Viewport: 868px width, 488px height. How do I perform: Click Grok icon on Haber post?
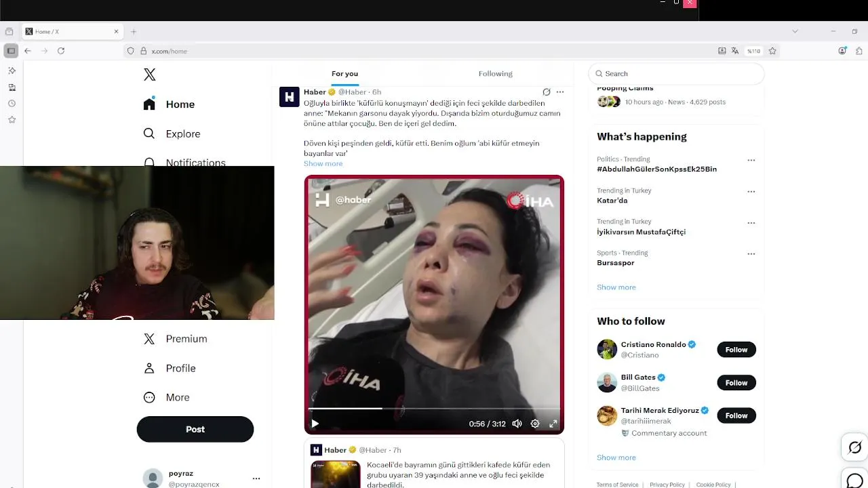click(x=547, y=92)
